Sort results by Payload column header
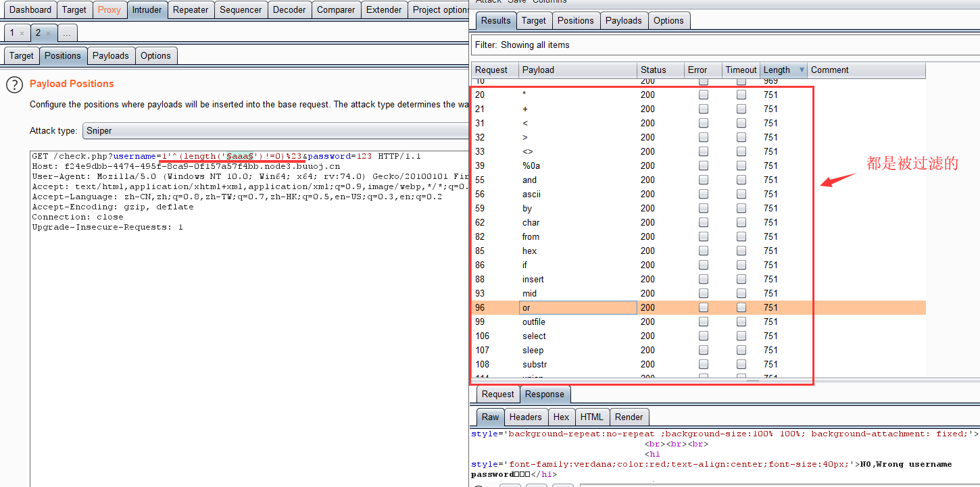The image size is (980, 487). click(x=578, y=70)
